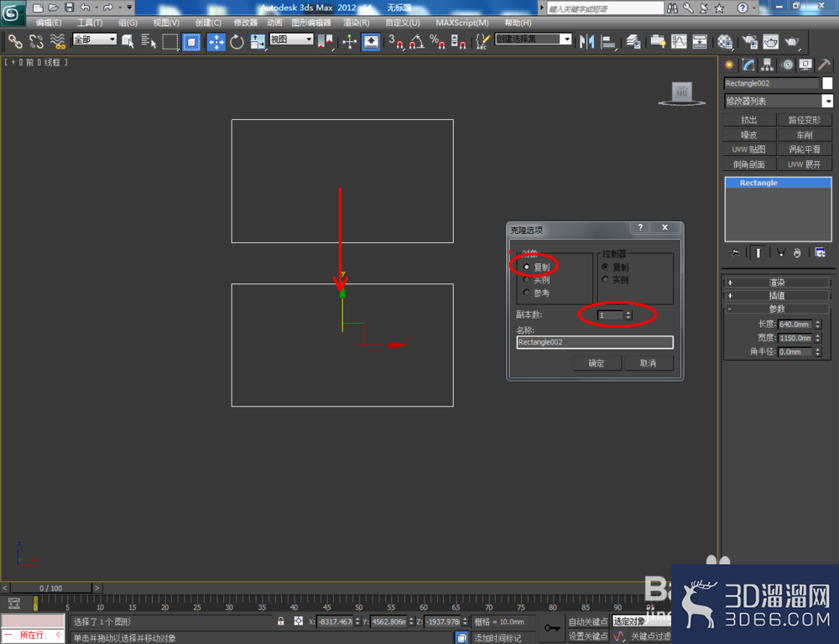
Task: Toggle Auto Key mode button
Action: [x=587, y=621]
